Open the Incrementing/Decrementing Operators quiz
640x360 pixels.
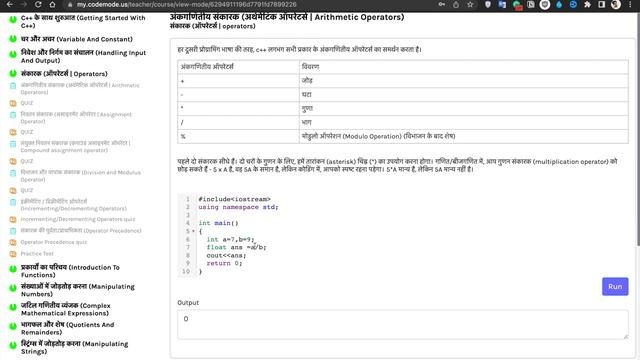[78, 219]
